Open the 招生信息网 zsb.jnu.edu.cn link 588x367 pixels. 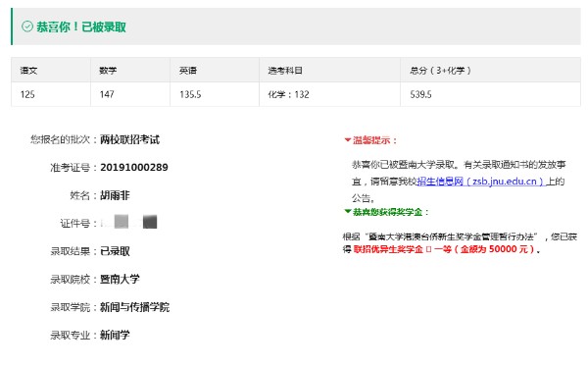pos(480,182)
